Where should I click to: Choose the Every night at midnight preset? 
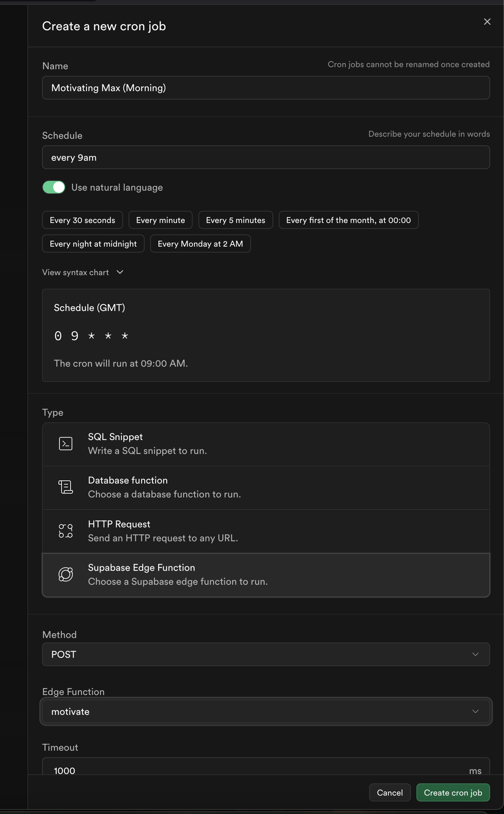pyautogui.click(x=93, y=244)
